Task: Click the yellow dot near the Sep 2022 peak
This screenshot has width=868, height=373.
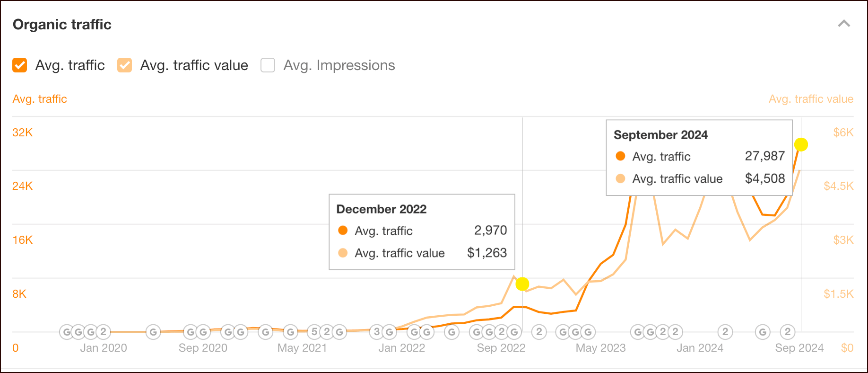Action: point(522,284)
